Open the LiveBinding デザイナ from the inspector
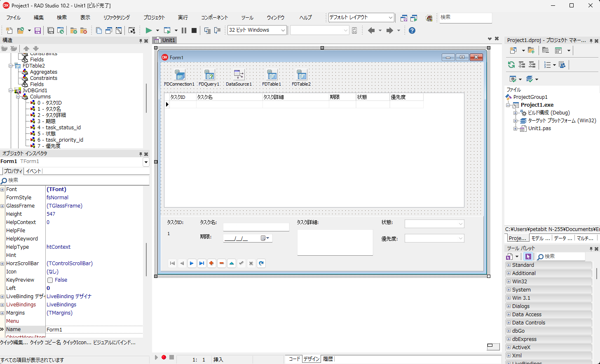600x364 pixels. pos(69,296)
